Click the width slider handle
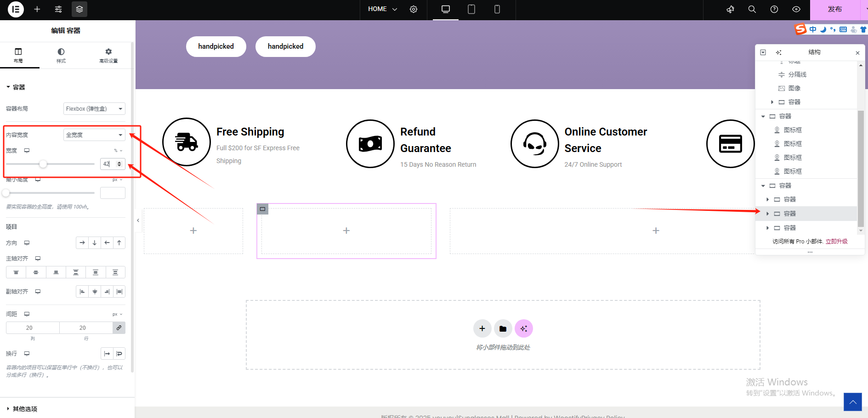 (x=43, y=164)
